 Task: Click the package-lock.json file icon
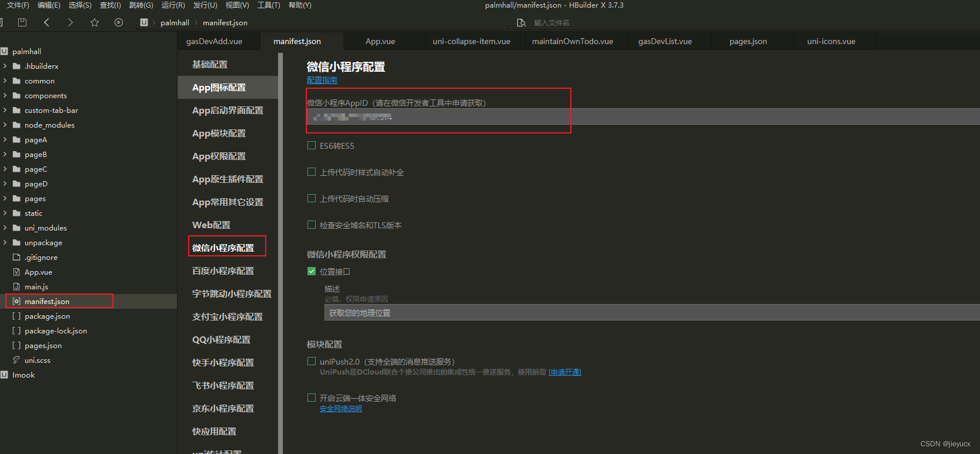point(16,331)
